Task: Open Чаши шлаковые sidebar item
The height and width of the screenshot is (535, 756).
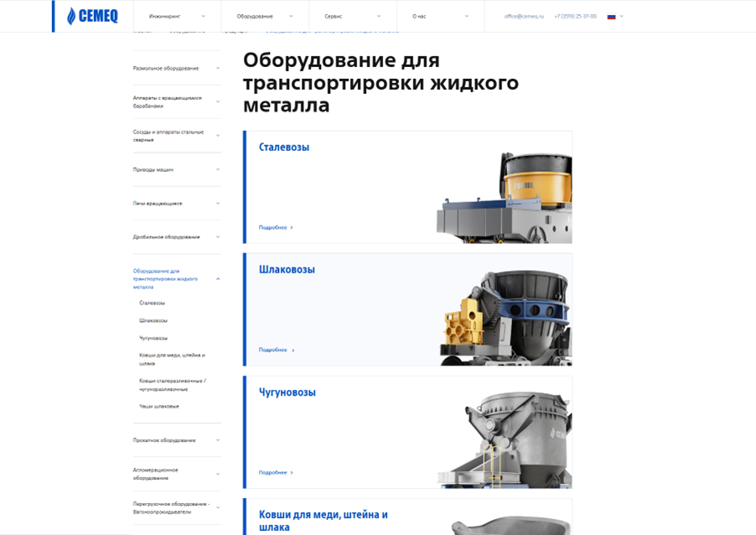Action: click(x=159, y=406)
